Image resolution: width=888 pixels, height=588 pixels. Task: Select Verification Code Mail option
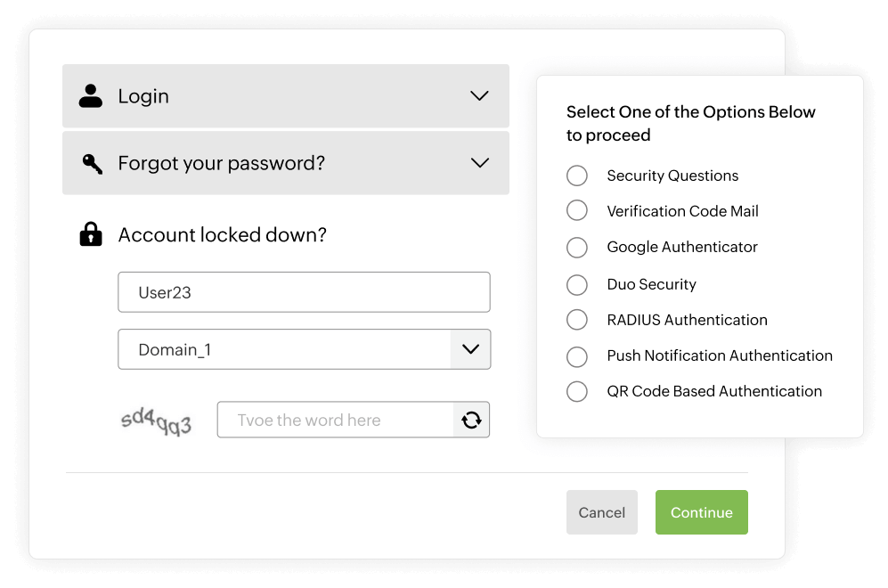tap(576, 211)
